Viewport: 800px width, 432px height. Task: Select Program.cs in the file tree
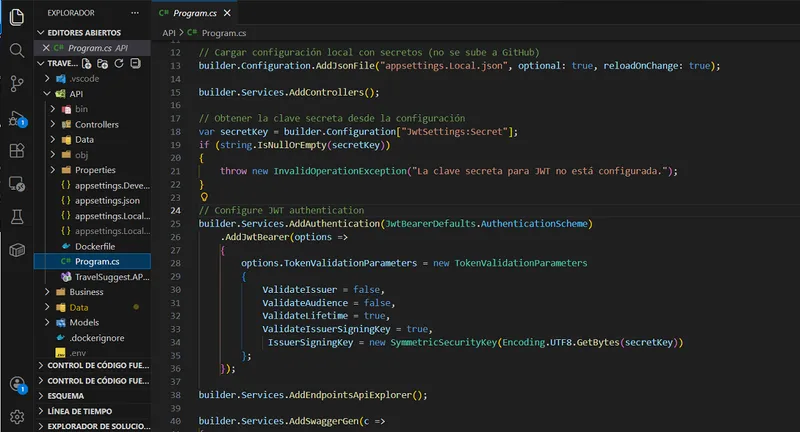[92, 261]
